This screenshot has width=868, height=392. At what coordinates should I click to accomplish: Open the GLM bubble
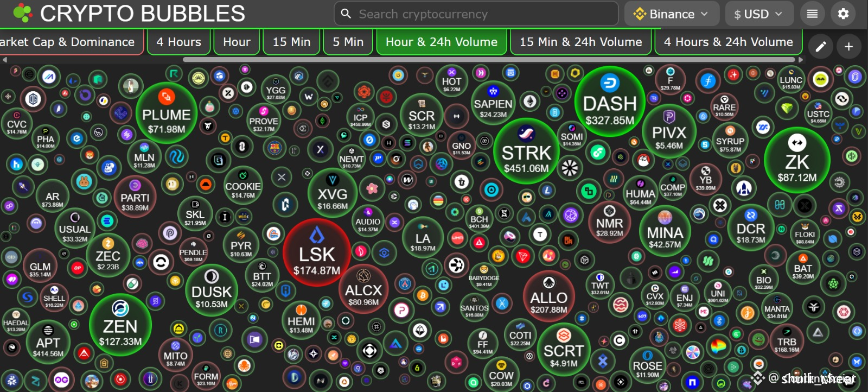tap(40, 266)
